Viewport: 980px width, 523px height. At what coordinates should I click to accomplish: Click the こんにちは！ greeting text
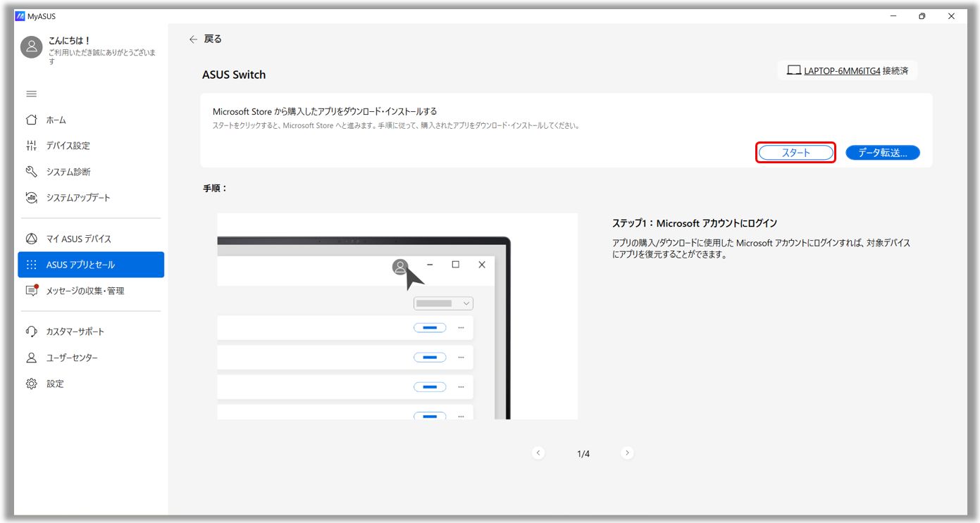69,41
